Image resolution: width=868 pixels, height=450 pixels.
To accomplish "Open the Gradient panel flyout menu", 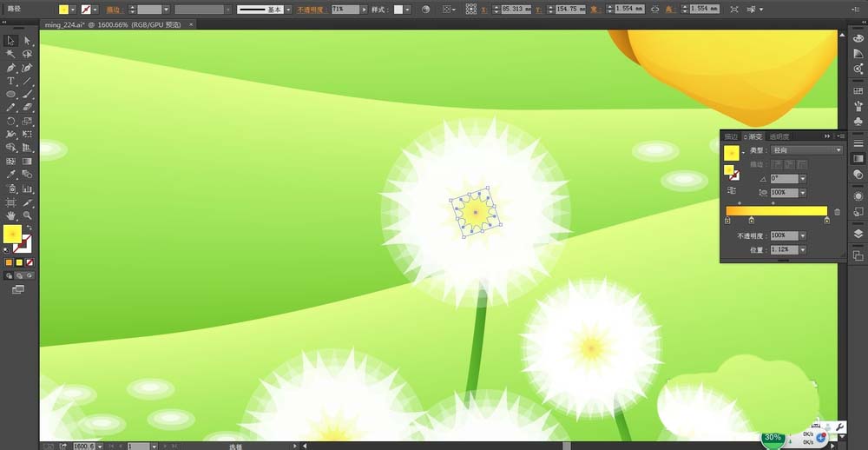I will [x=840, y=136].
